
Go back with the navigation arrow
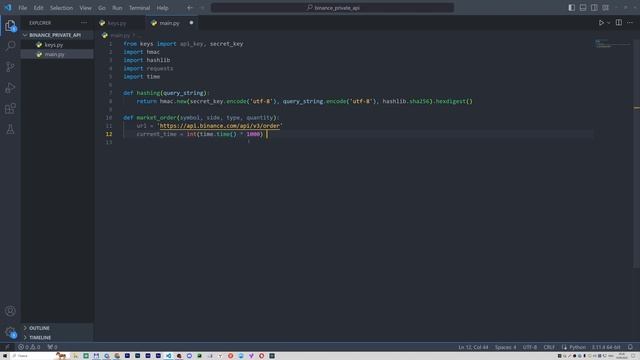190,8
